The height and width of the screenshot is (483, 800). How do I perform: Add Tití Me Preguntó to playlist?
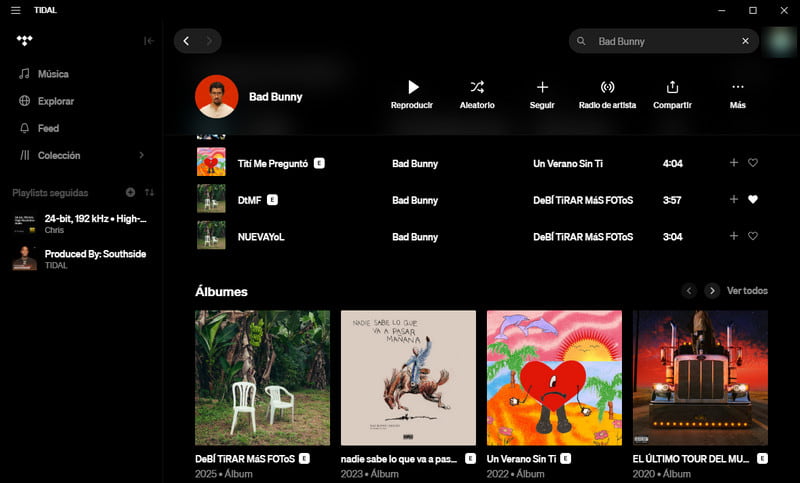[x=734, y=163]
